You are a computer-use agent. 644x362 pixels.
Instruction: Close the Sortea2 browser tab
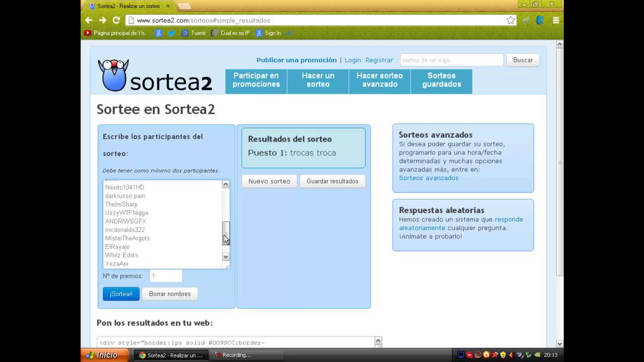168,6
